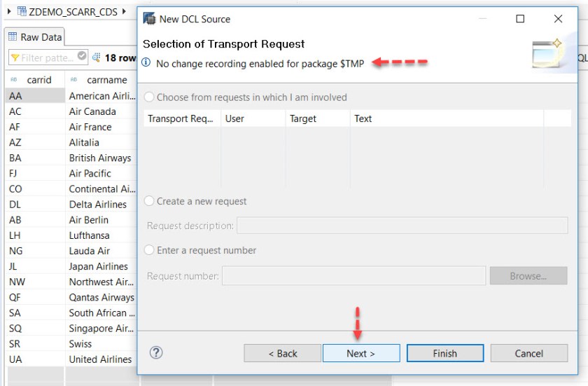Click the Request description input field
588x386 pixels.
(402, 226)
